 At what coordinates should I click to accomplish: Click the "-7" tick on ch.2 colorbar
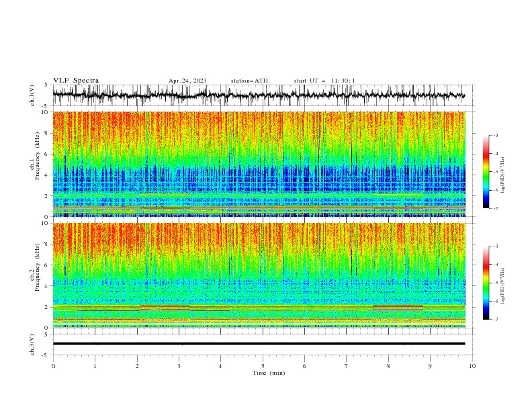coord(495,319)
